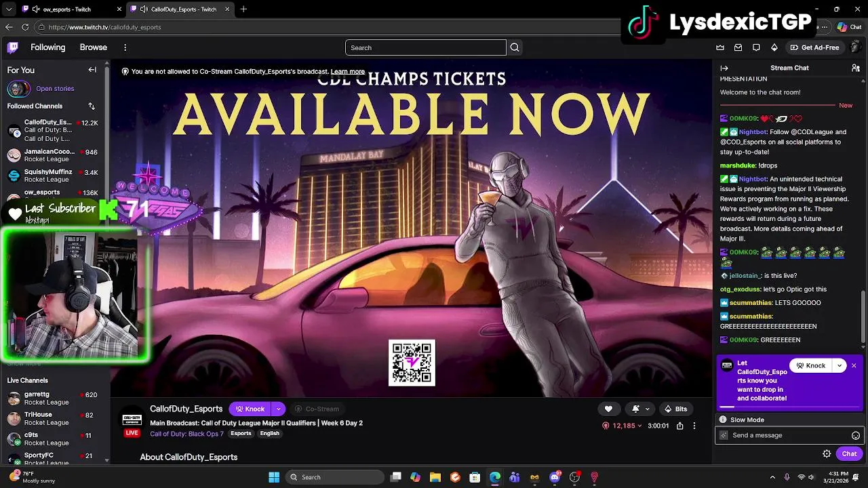Open the browser tab search dropdown
This screenshot has width=868, height=488.
[9, 9]
